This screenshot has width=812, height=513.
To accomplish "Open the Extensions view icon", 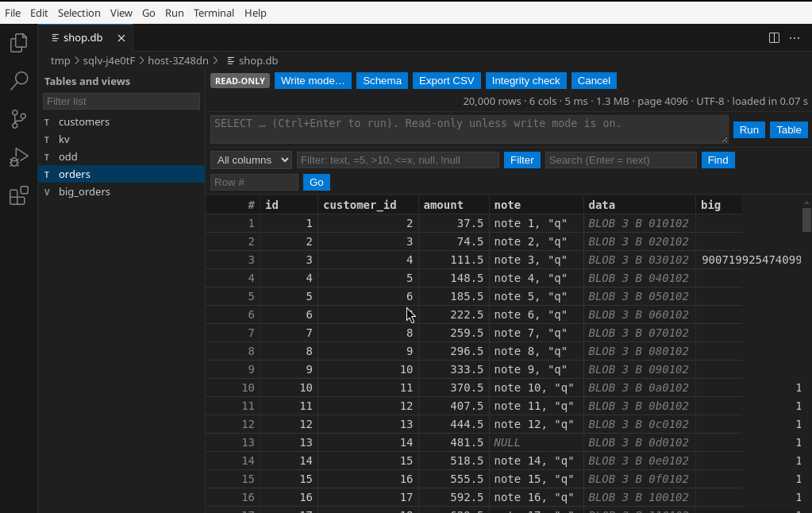I will (18, 196).
